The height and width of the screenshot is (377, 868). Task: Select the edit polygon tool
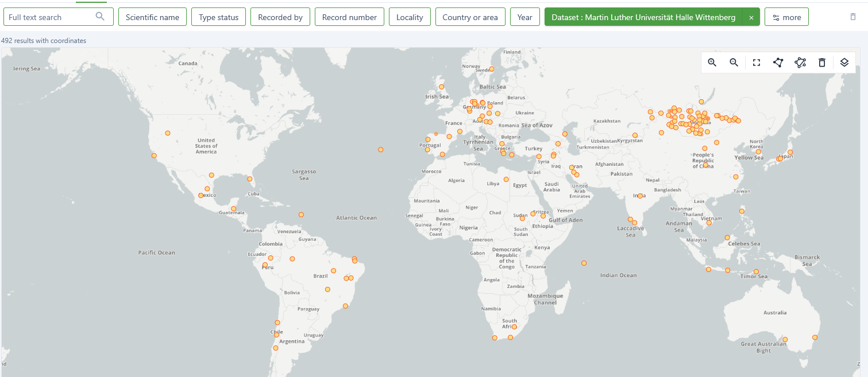800,63
